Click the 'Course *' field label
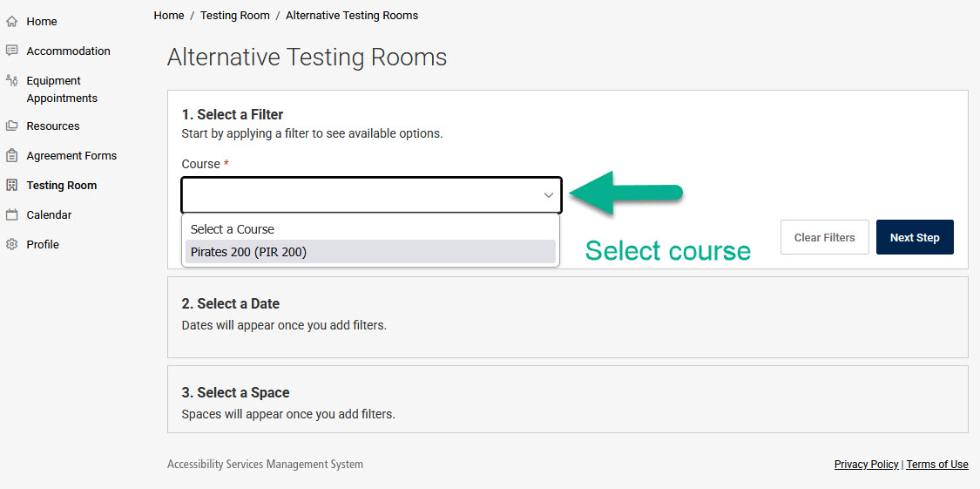 tap(205, 164)
